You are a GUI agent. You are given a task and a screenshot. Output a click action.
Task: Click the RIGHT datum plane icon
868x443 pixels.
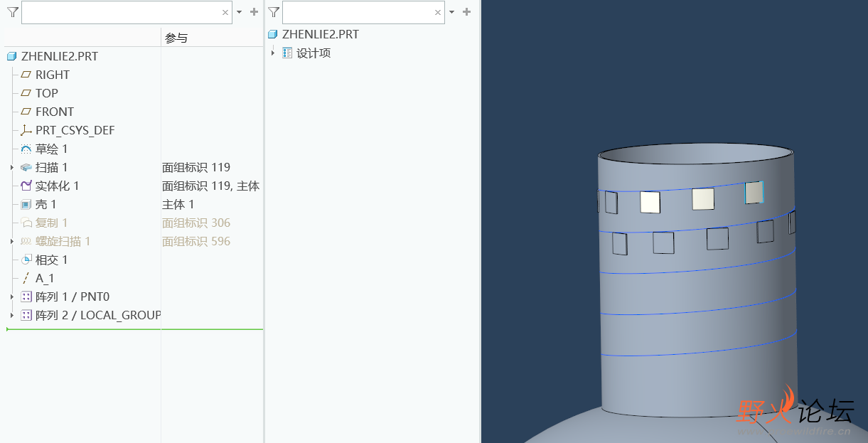tap(26, 75)
